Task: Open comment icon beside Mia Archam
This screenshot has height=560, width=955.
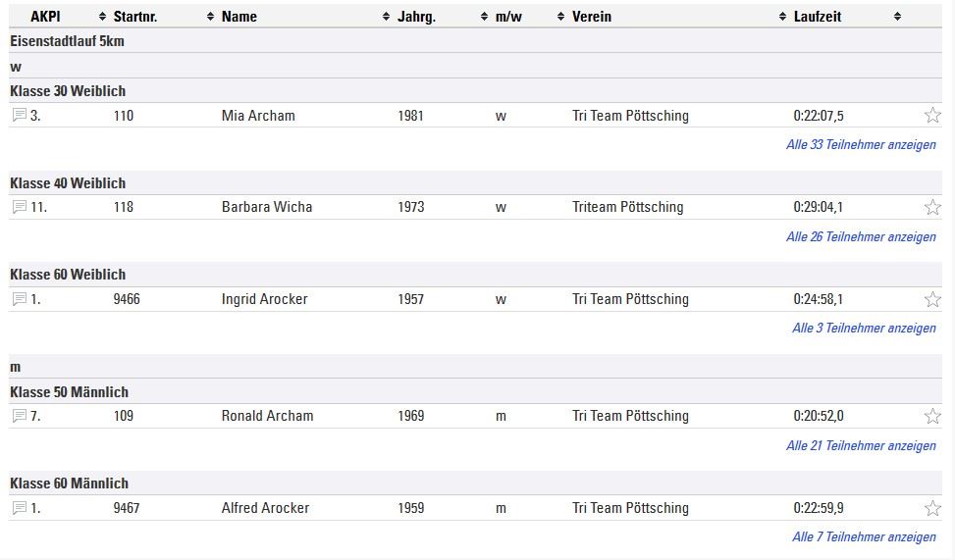Action: click(x=20, y=115)
